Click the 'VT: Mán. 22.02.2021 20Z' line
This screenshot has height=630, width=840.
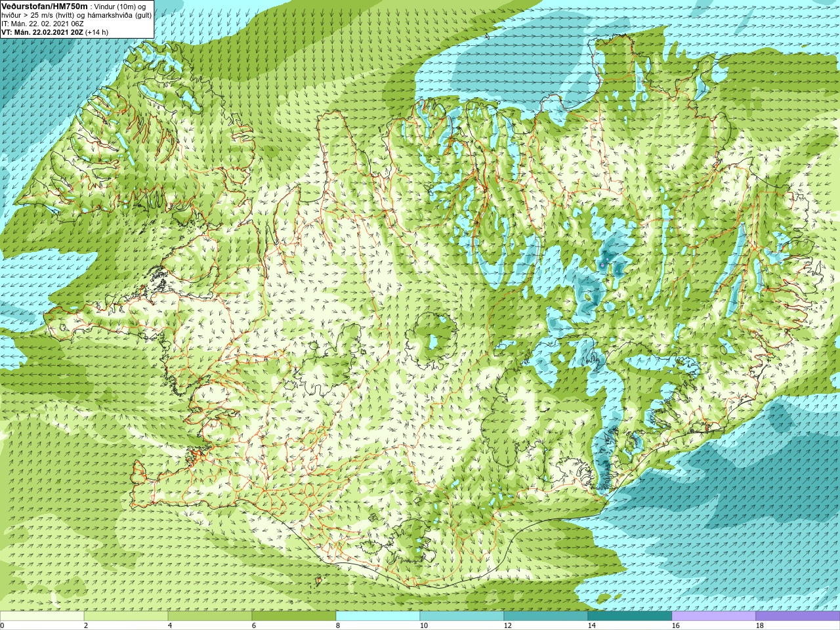point(42,32)
